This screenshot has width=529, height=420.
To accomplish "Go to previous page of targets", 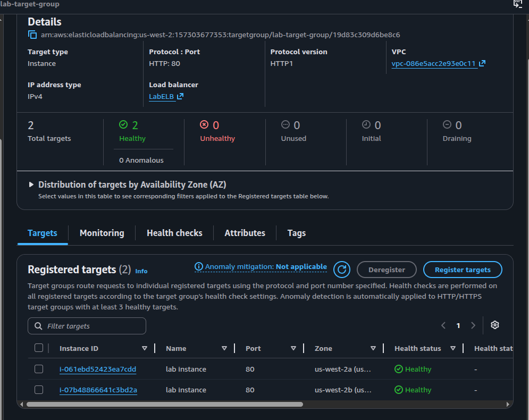I will 443,325.
